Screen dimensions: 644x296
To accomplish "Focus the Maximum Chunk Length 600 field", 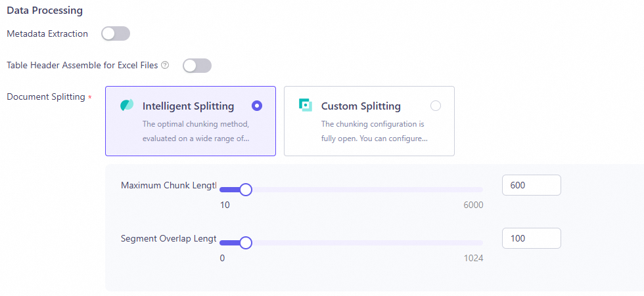I will [532, 185].
